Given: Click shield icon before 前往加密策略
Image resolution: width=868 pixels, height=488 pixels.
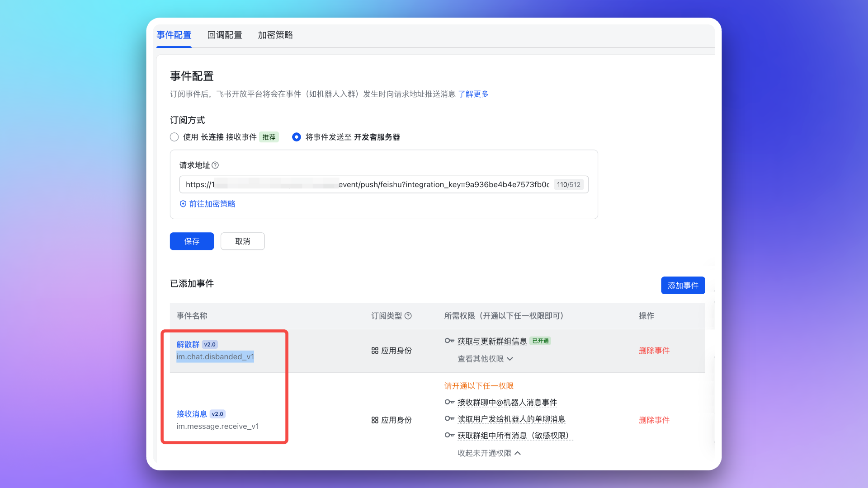Looking at the screenshot, I should (183, 204).
